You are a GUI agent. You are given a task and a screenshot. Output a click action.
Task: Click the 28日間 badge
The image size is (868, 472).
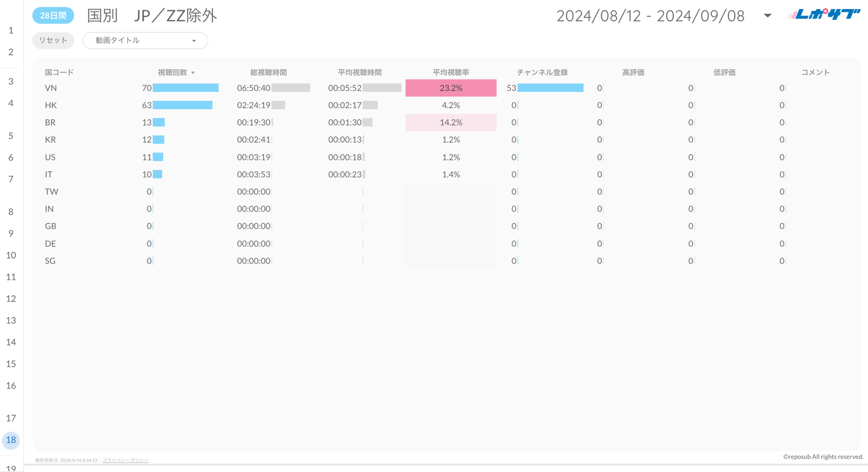click(53, 16)
